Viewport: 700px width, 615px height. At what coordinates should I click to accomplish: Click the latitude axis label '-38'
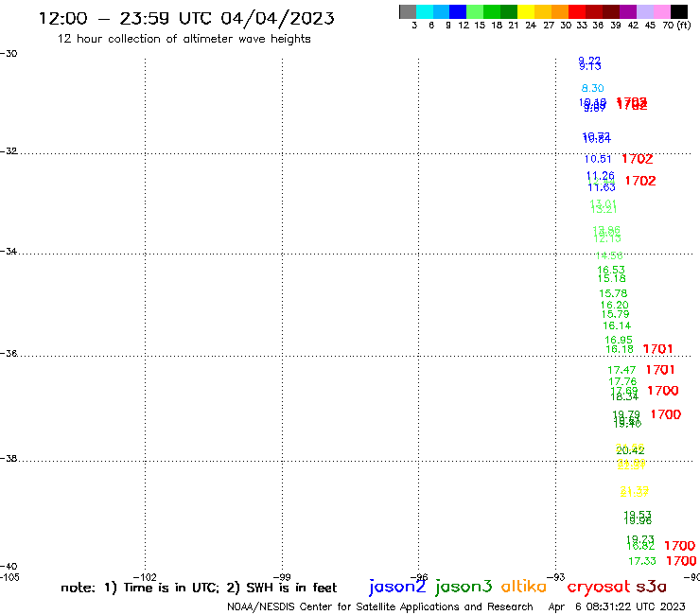click(9, 459)
